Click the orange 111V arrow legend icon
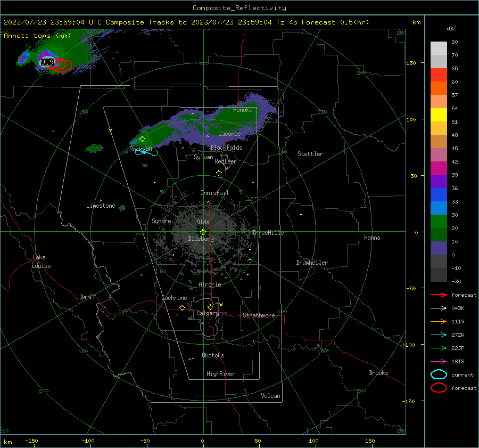This screenshot has height=448, width=479. pyautogui.click(x=439, y=321)
